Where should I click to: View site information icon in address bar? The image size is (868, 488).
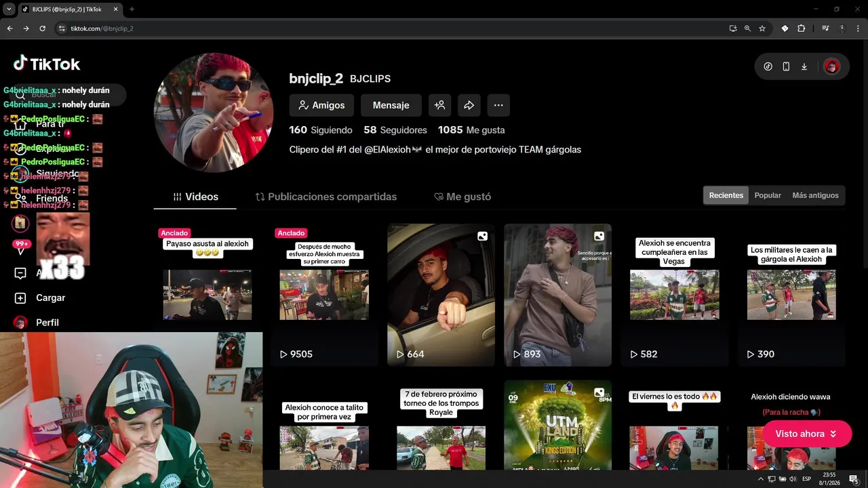[x=62, y=28]
